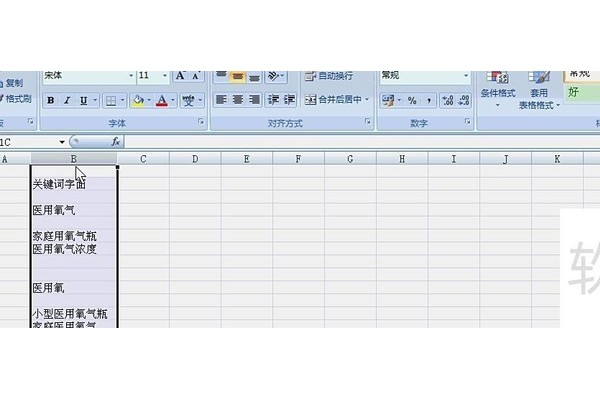The image size is (600, 400).
Task: Select column F header
Action: click(x=298, y=159)
